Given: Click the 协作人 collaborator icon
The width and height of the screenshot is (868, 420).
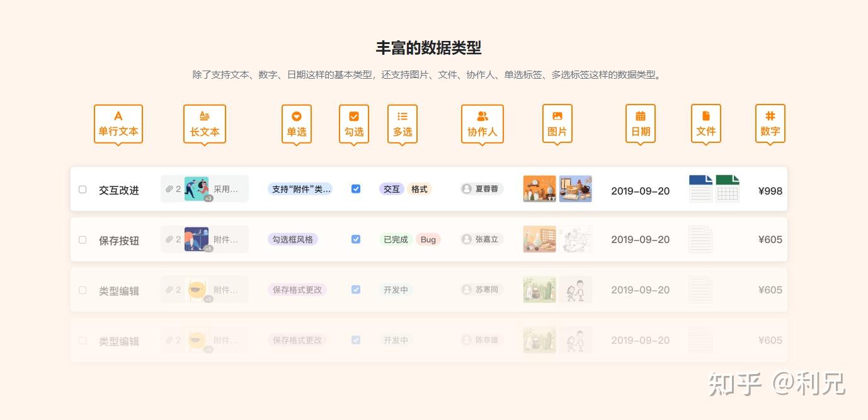Looking at the screenshot, I should (482, 116).
